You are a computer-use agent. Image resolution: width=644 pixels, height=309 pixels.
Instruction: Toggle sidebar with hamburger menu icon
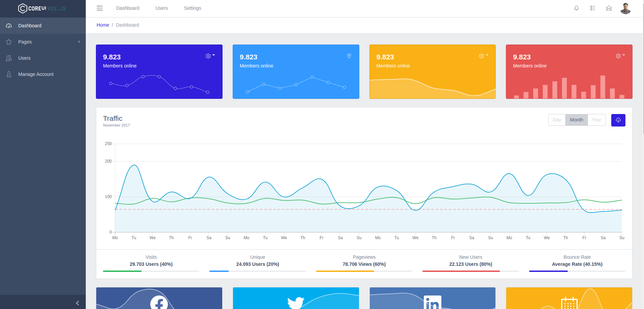tap(100, 8)
